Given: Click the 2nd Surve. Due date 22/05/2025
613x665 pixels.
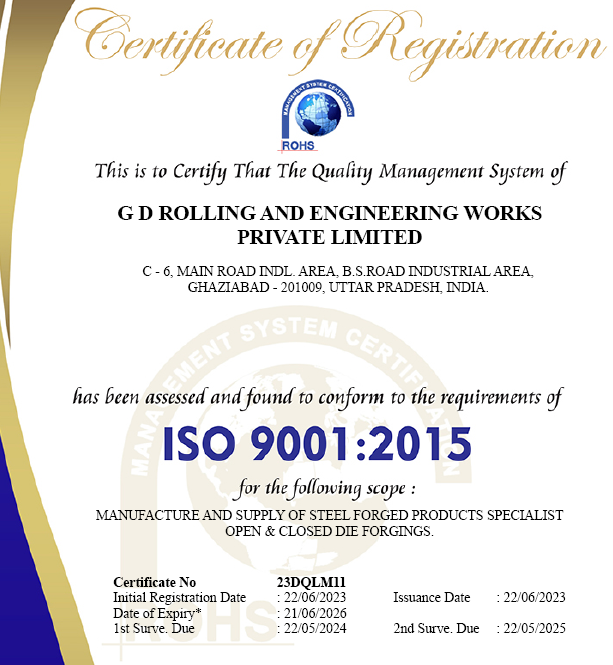Looking at the screenshot, I should pos(535,631).
